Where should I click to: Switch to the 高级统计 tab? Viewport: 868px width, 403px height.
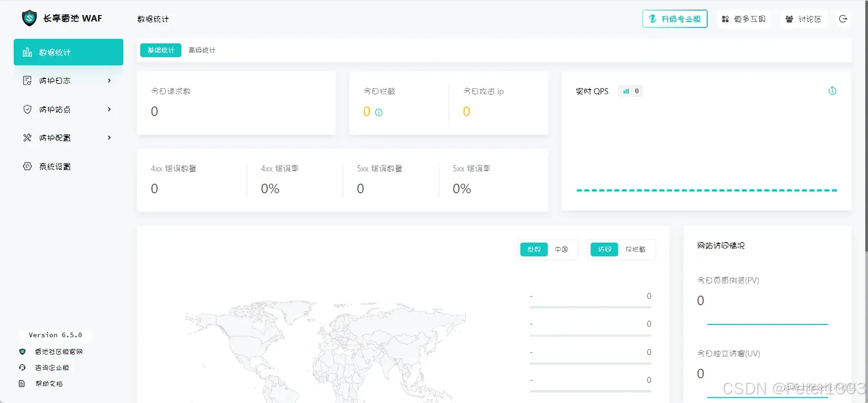tap(202, 50)
